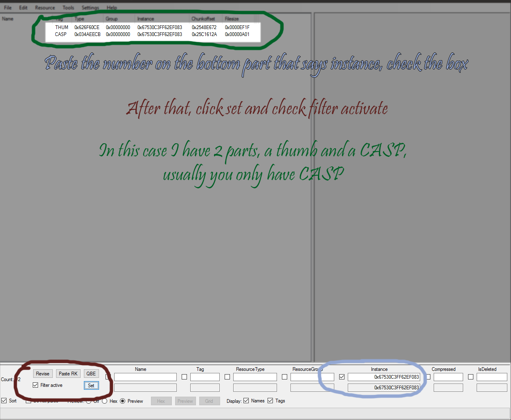This screenshot has width=511, height=420.
Task: Sort list by Filesize column header
Action: click(x=232, y=19)
